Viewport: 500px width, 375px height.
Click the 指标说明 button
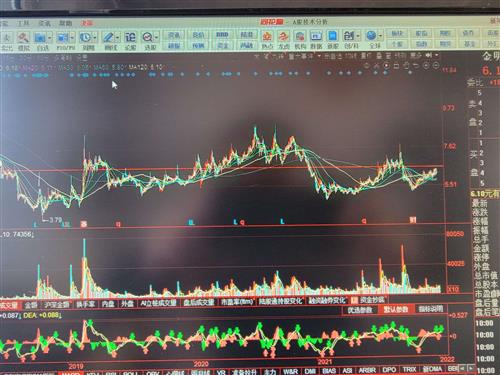[431, 309]
